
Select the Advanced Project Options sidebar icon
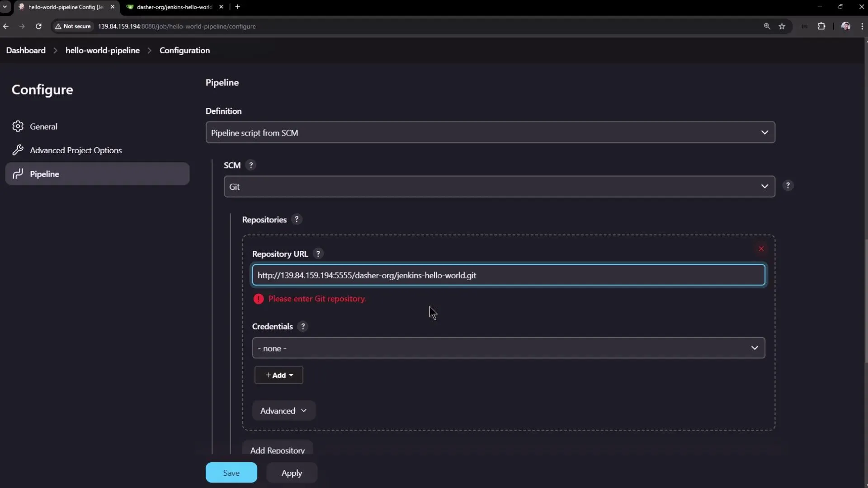coord(18,150)
